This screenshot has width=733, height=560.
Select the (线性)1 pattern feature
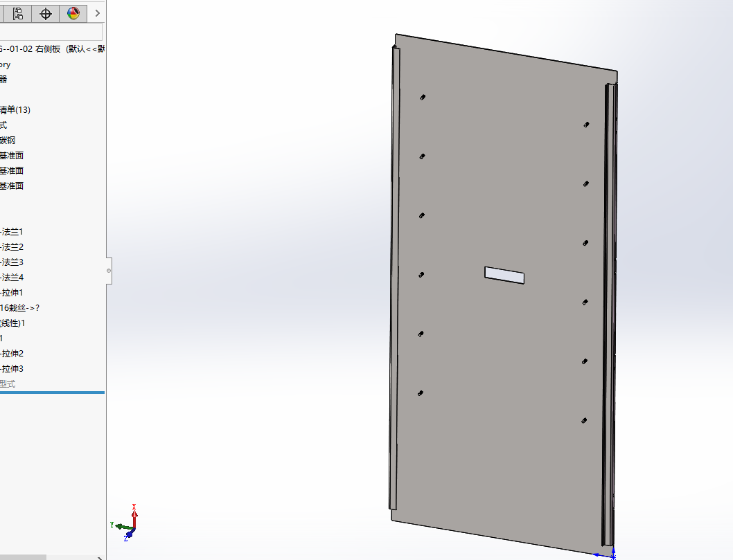(x=12, y=323)
